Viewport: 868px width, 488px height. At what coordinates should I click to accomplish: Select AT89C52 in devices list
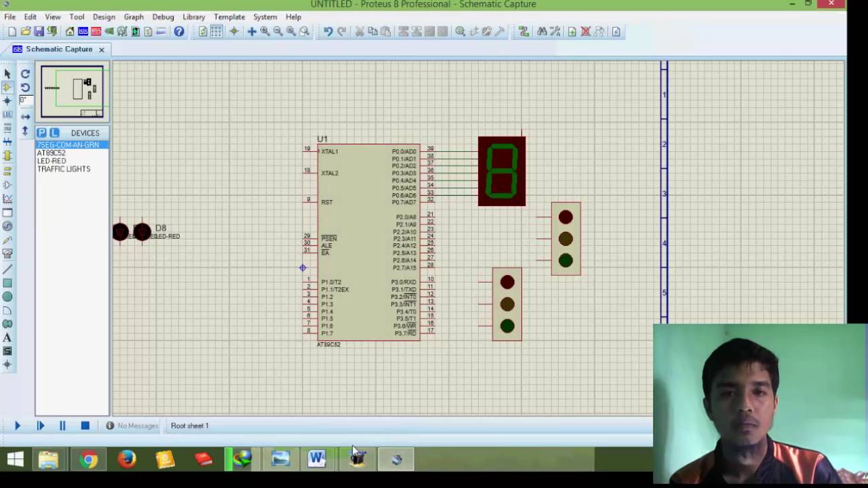tap(52, 153)
